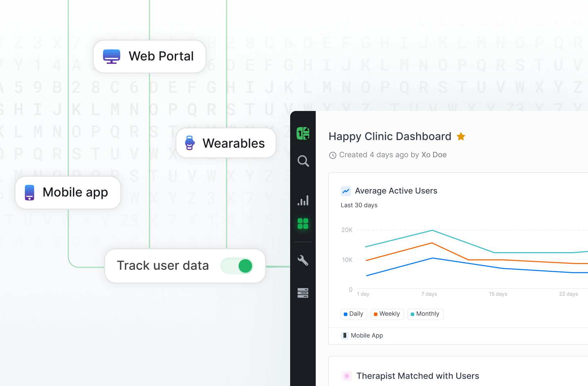Viewport: 588px width, 386px height.
Task: Open the analytics bar chart icon in sidebar
Action: pyautogui.click(x=303, y=200)
